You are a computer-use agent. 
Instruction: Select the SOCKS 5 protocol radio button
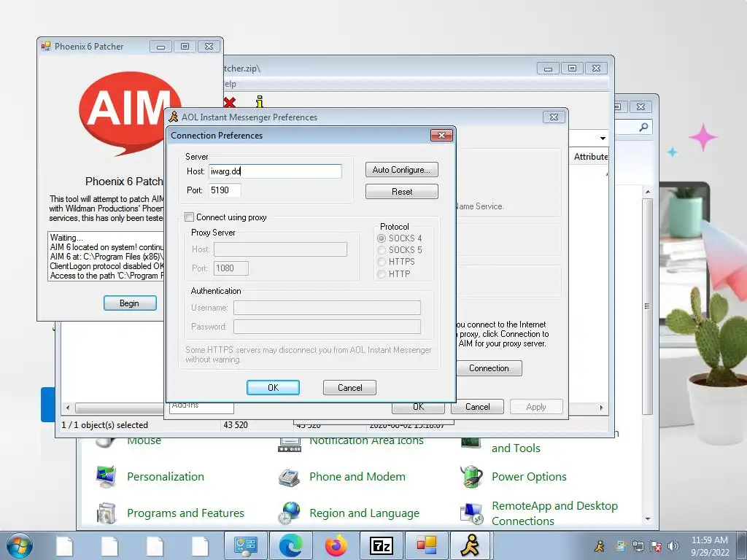point(382,250)
